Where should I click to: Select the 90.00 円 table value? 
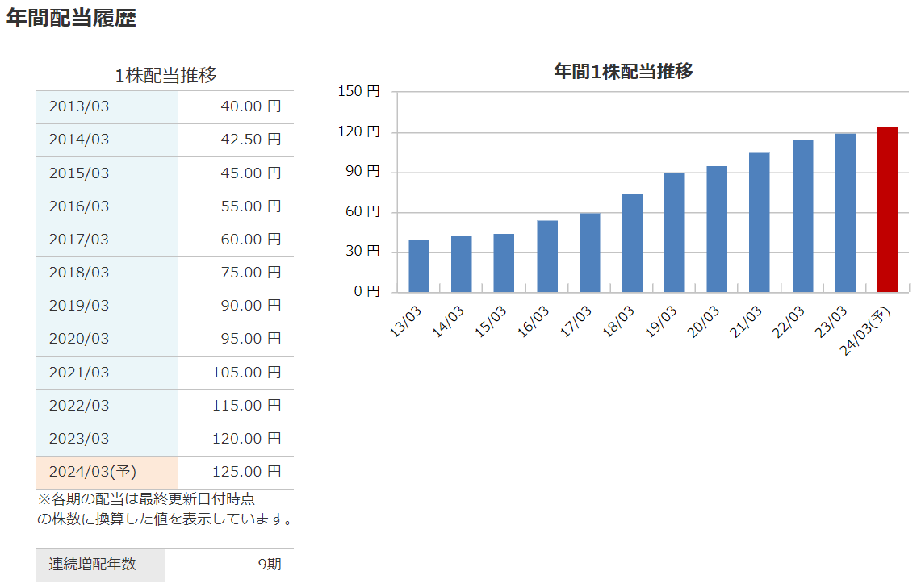pyautogui.click(x=250, y=306)
